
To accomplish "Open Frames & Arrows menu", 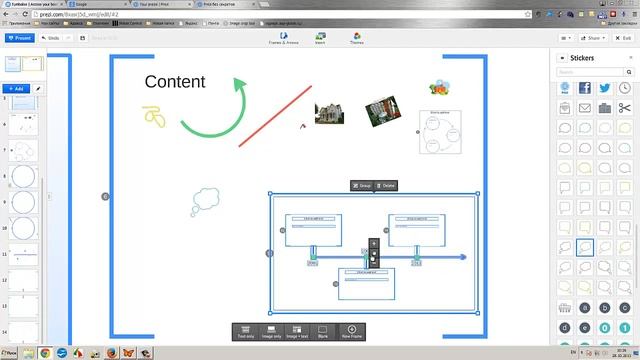I will click(283, 38).
